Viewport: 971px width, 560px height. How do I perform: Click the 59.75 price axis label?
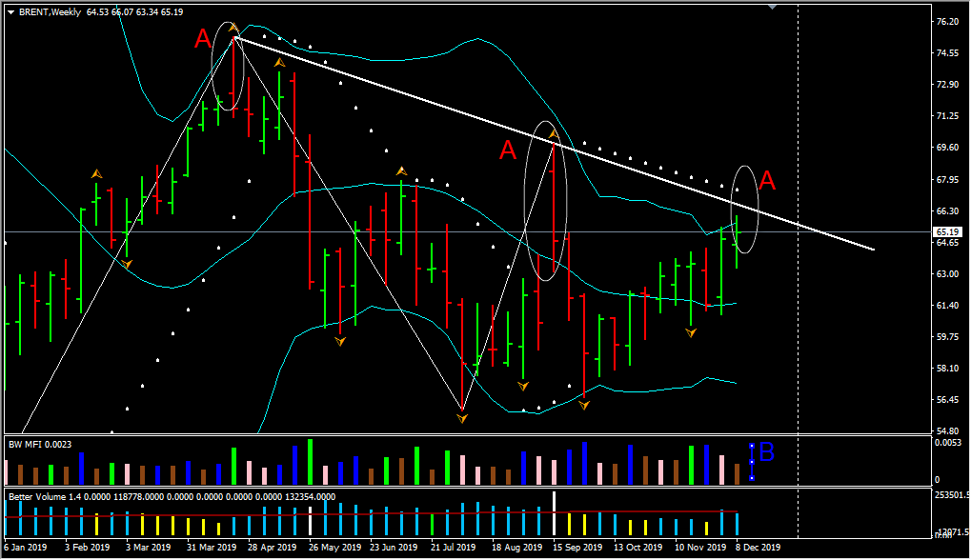click(x=947, y=337)
